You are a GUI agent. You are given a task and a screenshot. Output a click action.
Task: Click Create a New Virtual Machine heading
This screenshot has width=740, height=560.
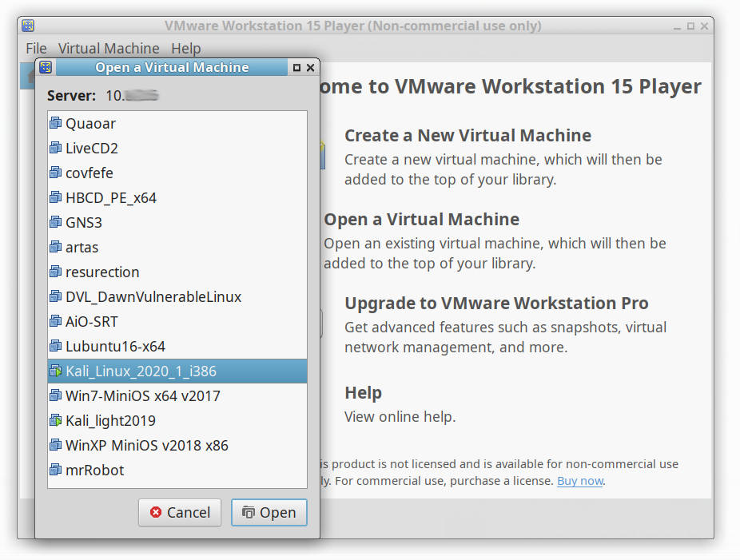click(467, 135)
